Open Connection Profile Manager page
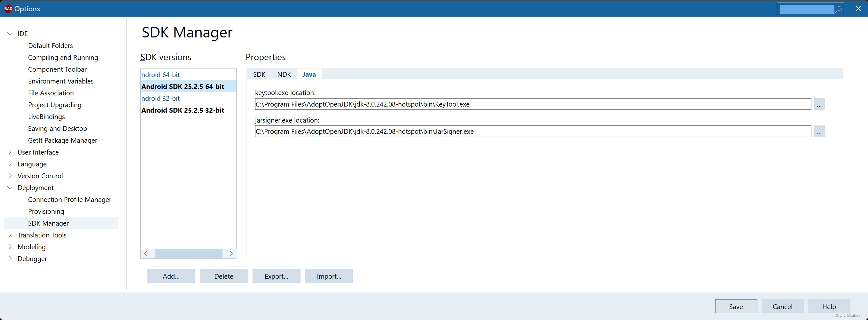Viewport: 868px width, 320px height. tap(70, 200)
